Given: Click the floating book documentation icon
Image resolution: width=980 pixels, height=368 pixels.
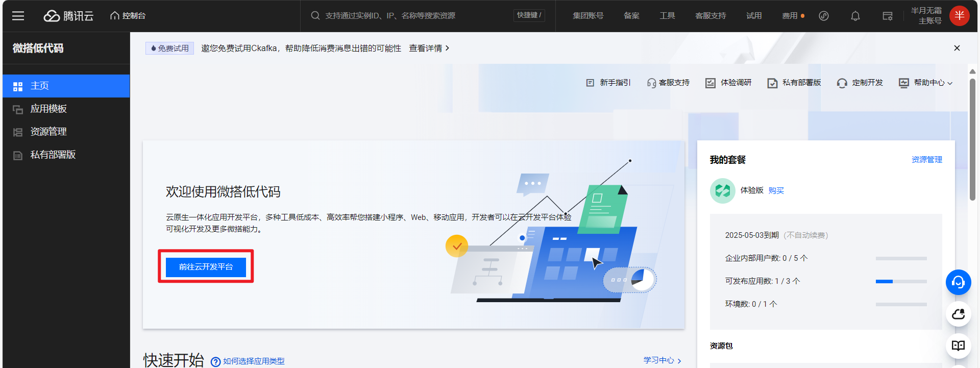Looking at the screenshot, I should coord(959,346).
